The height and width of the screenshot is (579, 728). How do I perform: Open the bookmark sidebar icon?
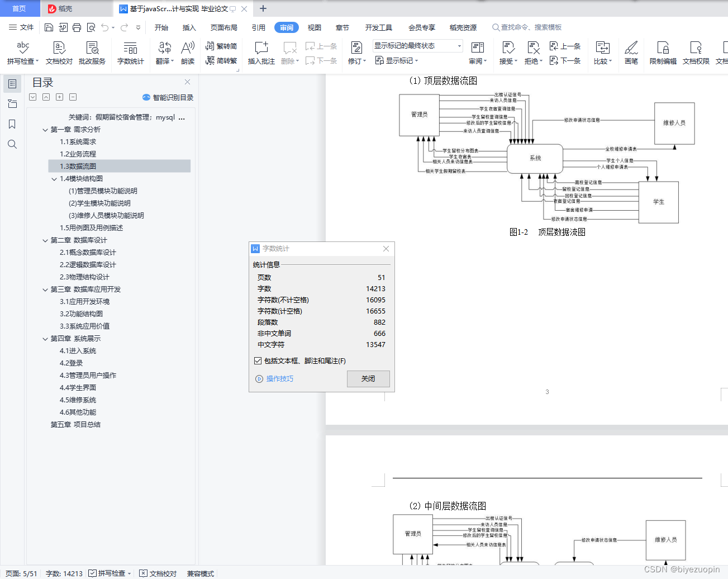[x=12, y=124]
